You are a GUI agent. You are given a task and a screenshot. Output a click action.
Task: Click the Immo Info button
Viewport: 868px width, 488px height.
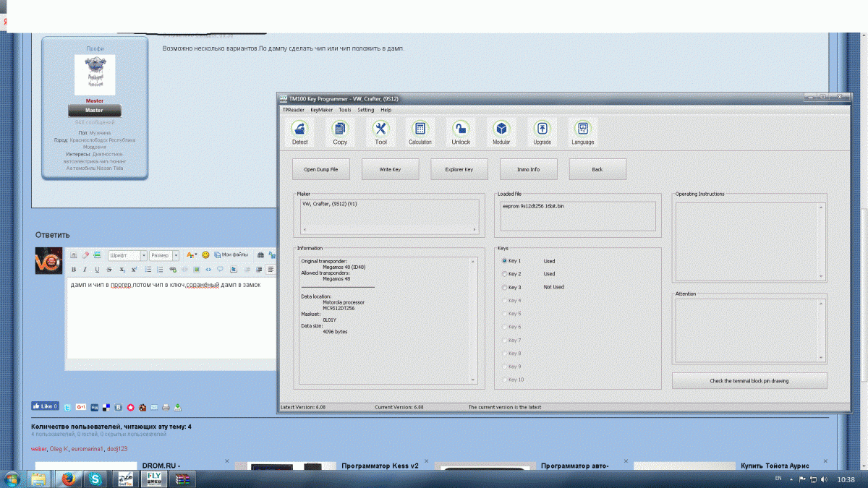click(529, 169)
